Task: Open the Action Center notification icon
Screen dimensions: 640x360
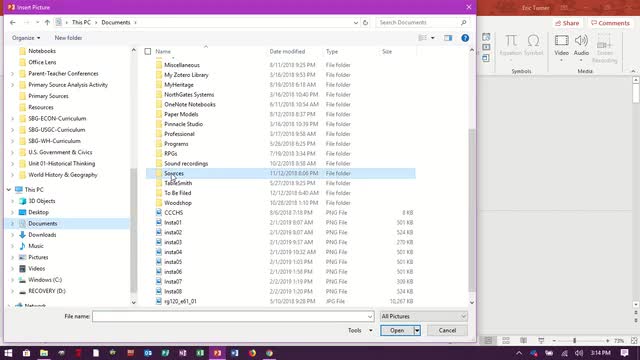Action: [624, 353]
